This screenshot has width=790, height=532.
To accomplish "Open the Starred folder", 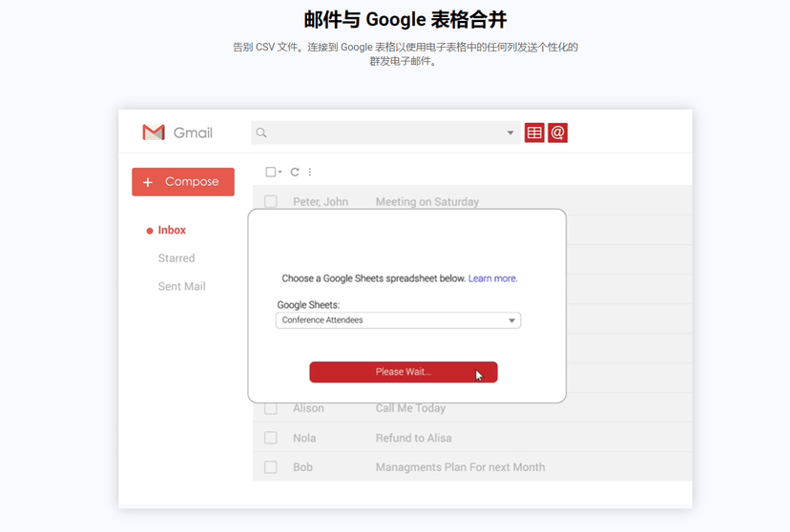I will [177, 258].
